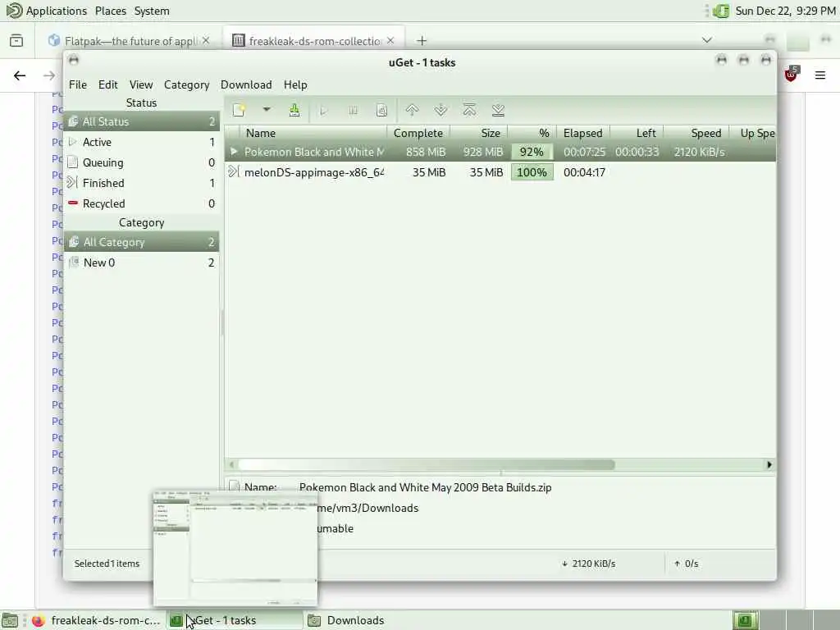This screenshot has height=630, width=840.
Task: Click the scroll right arrow of the download list
Action: [769, 464]
